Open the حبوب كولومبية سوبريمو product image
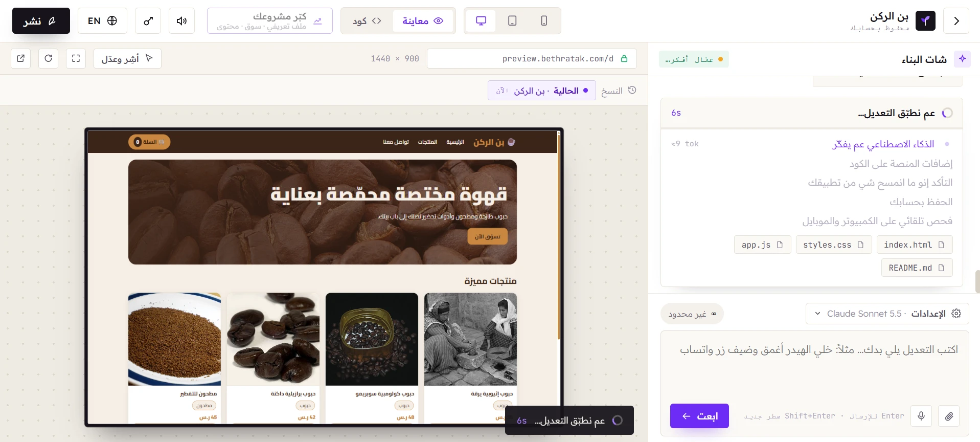The width and height of the screenshot is (980, 442). [x=372, y=339]
